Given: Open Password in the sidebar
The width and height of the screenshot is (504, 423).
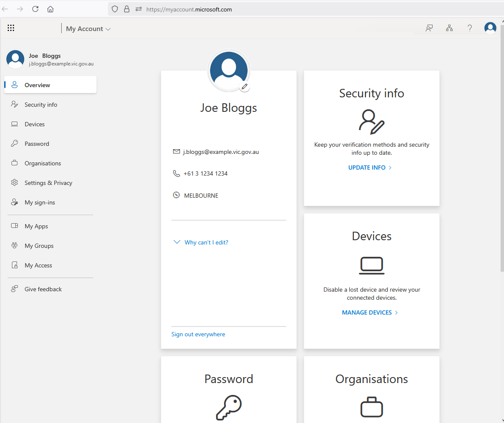Looking at the screenshot, I should [x=51, y=144].
